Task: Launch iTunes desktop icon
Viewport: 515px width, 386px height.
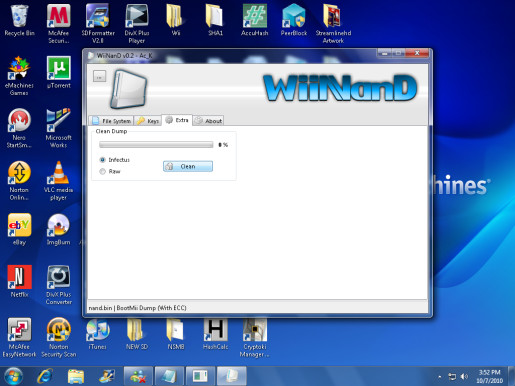Action: point(98,334)
